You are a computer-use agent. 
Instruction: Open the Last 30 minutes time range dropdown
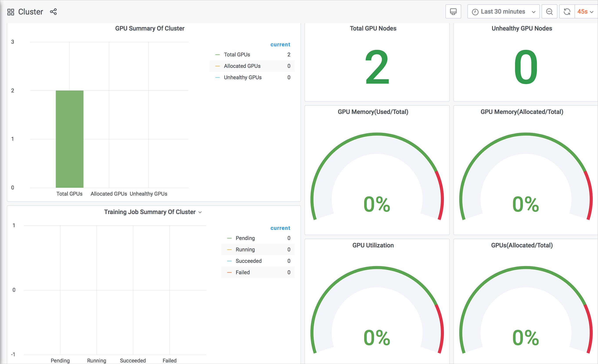[503, 12]
